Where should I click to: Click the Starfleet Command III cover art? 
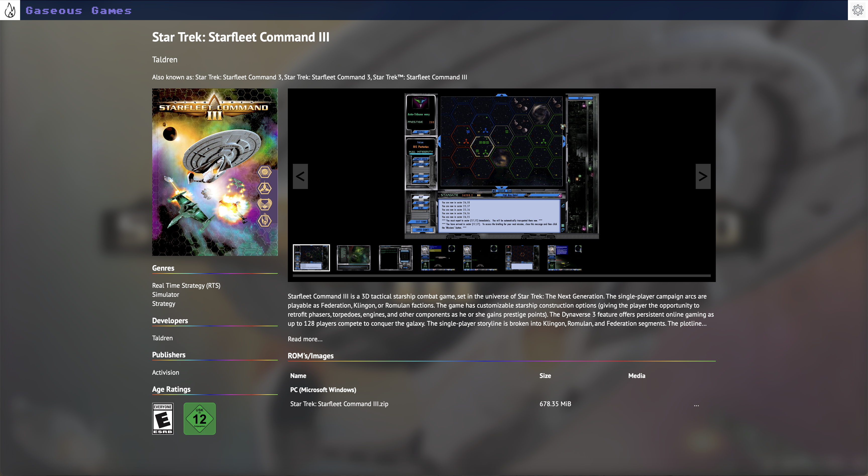[215, 172]
